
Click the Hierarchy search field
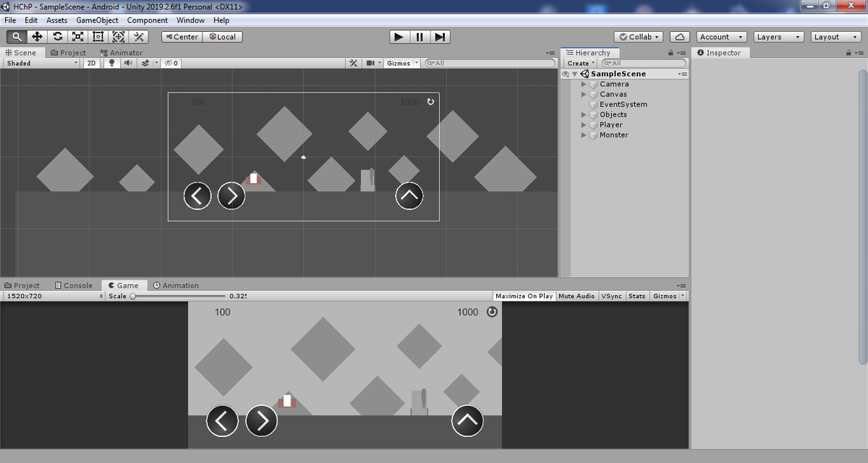[x=644, y=63]
